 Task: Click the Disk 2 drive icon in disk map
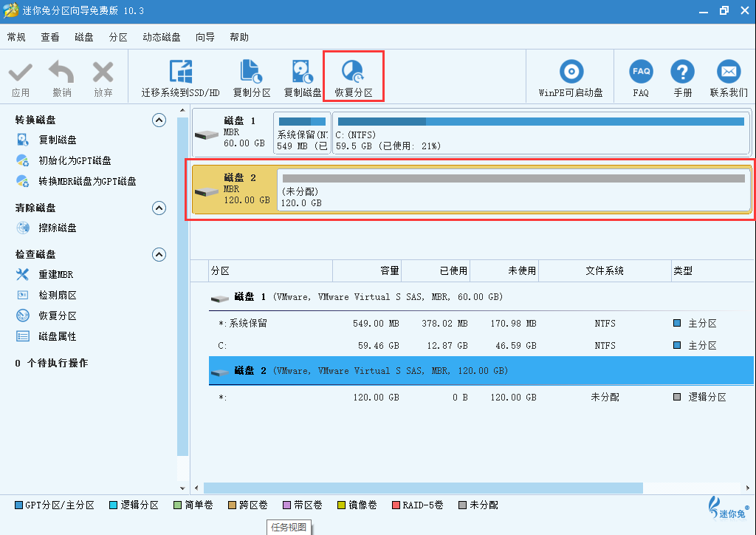(207, 192)
